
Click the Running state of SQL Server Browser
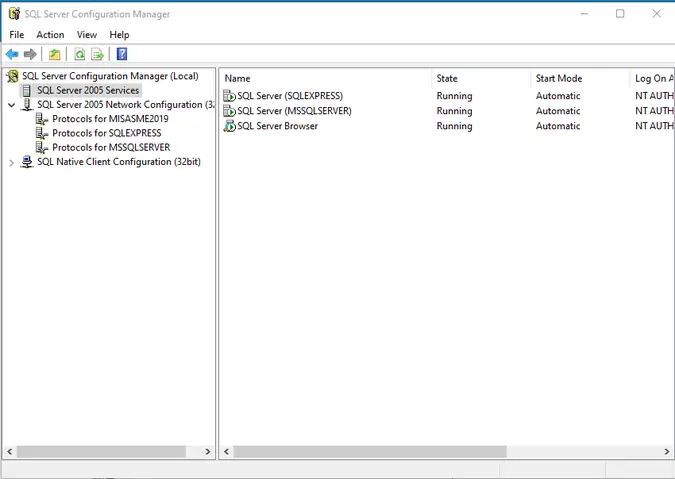coord(454,126)
